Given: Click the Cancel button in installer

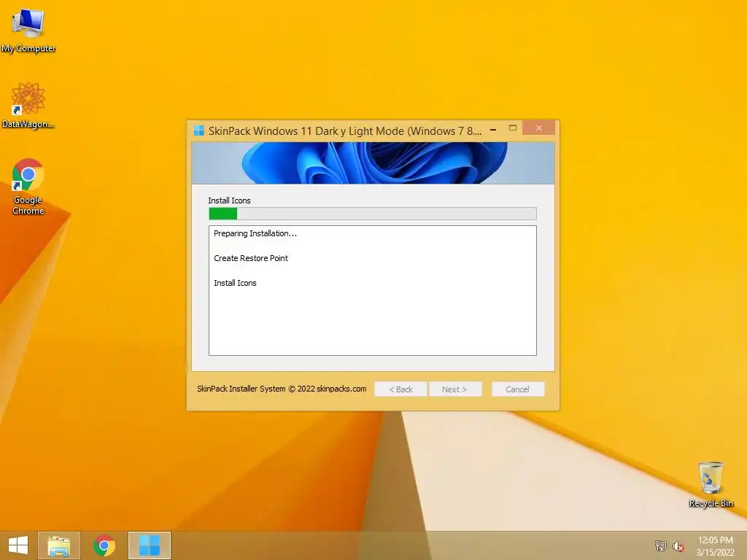Looking at the screenshot, I should 517,389.
